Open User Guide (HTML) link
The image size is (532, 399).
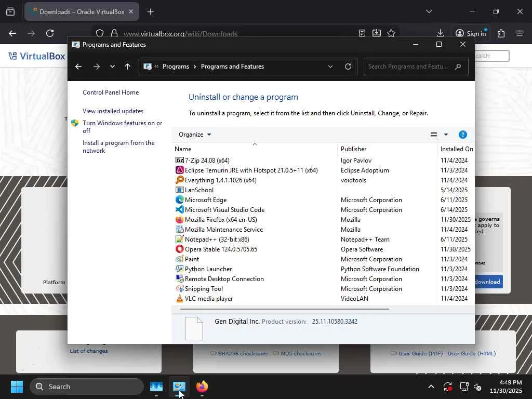coord(472,353)
